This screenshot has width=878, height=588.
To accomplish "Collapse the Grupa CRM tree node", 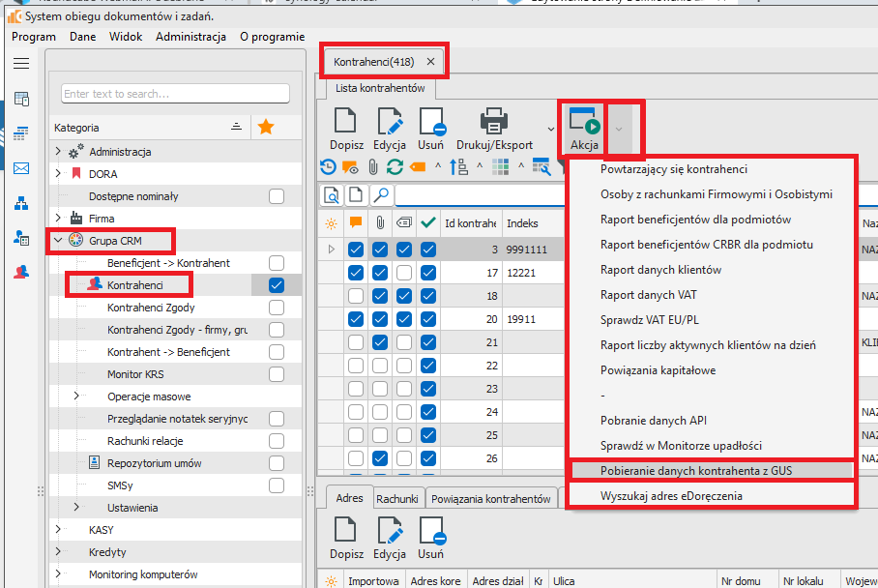I will (x=58, y=241).
